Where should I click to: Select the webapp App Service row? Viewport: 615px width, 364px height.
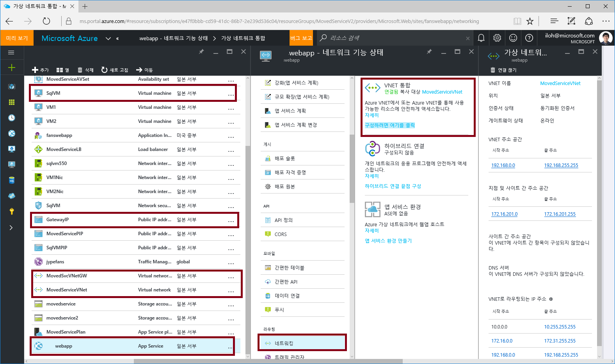[135, 346]
